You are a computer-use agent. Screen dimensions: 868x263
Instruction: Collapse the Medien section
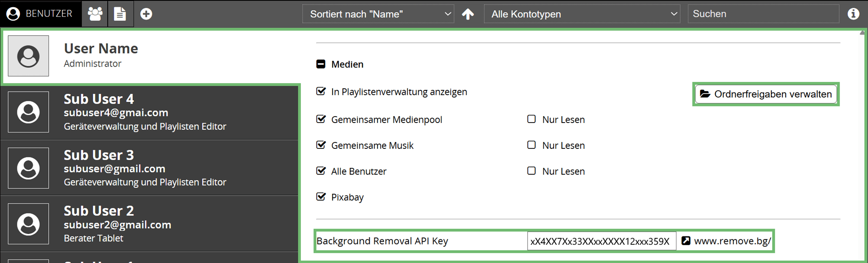(x=321, y=64)
